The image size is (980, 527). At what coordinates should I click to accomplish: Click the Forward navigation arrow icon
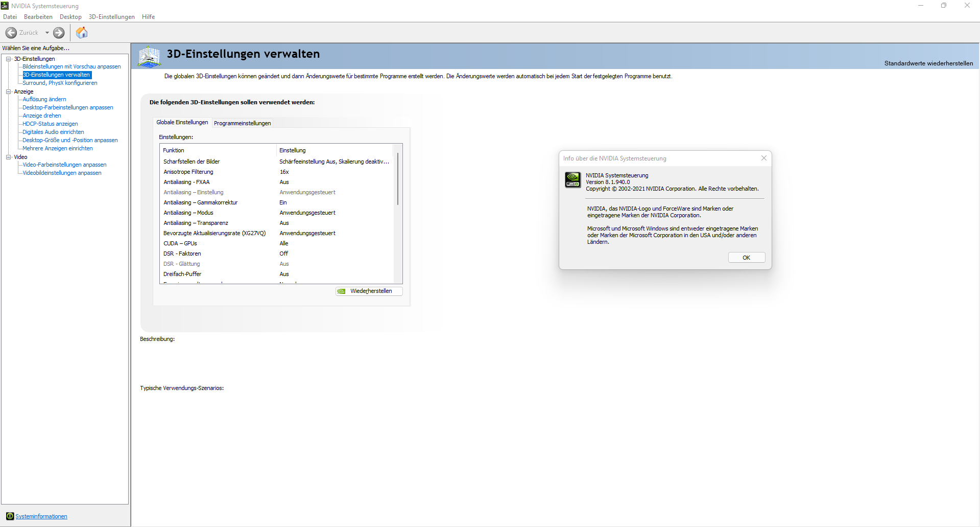pyautogui.click(x=58, y=33)
